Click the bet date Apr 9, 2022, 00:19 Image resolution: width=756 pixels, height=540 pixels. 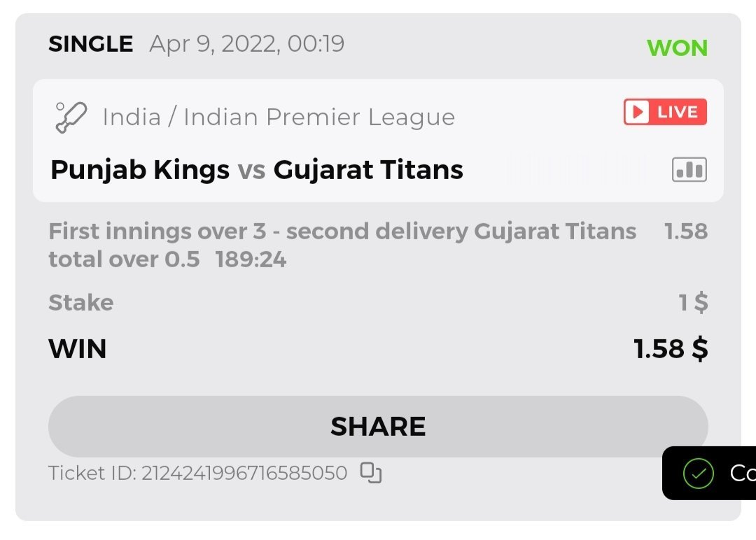pyautogui.click(x=247, y=45)
